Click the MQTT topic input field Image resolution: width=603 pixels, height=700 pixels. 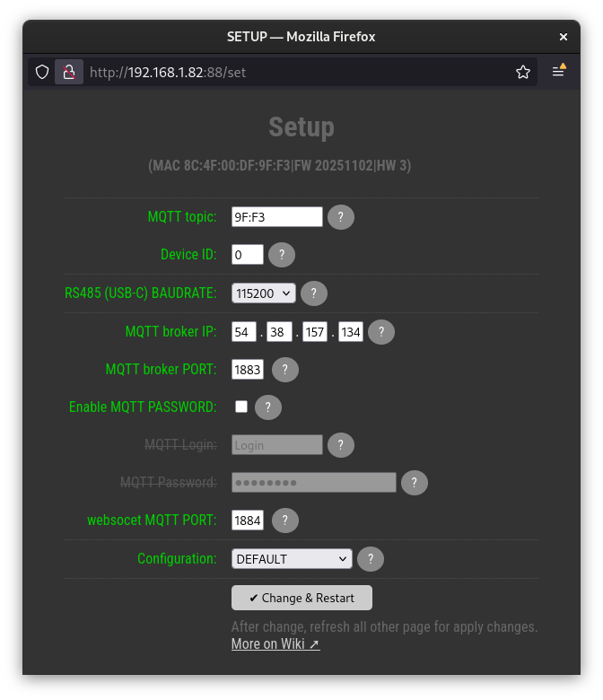click(x=276, y=216)
